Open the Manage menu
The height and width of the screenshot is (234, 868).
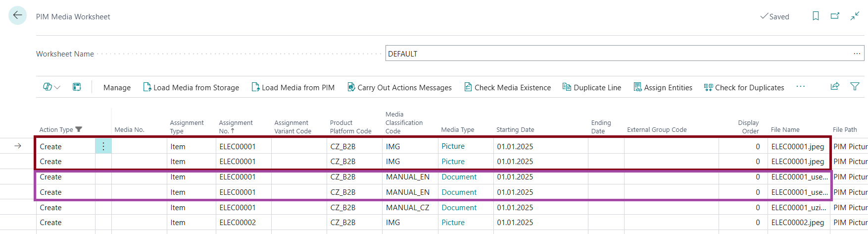(117, 88)
